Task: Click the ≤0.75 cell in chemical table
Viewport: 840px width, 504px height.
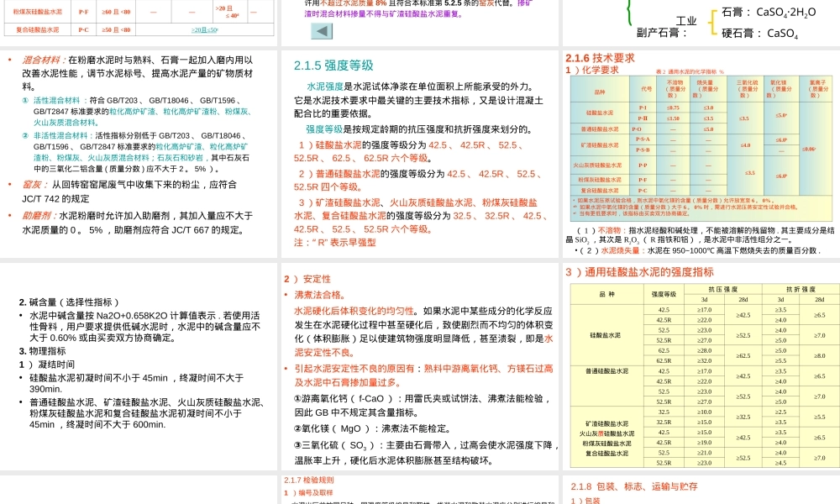Action: [x=673, y=108]
